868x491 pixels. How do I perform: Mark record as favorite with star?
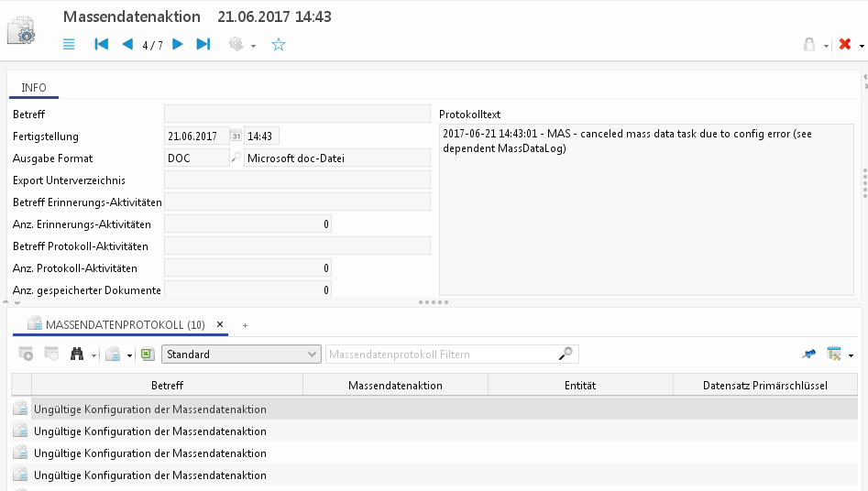click(279, 44)
